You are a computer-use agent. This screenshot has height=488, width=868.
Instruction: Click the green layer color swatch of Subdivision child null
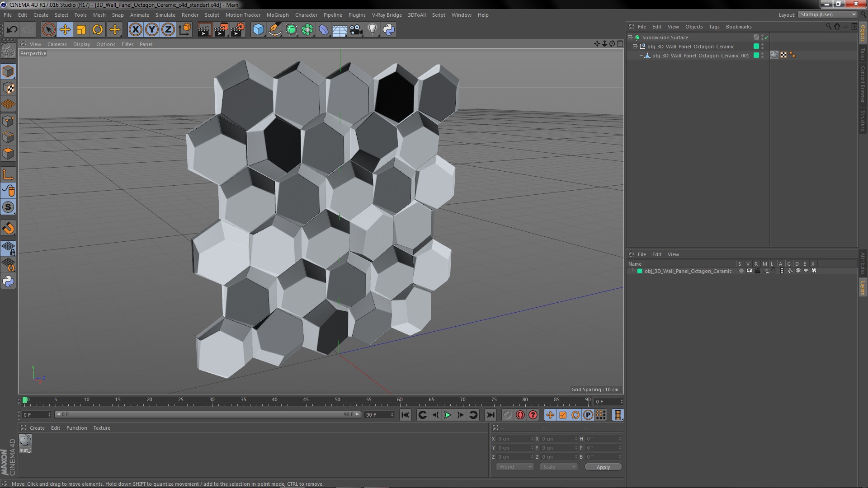pyautogui.click(x=756, y=47)
